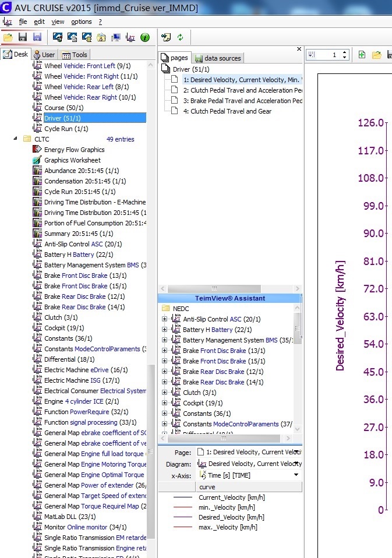
Task: Click the Desk tree vertical scrollbar thumb
Action: pos(151,451)
